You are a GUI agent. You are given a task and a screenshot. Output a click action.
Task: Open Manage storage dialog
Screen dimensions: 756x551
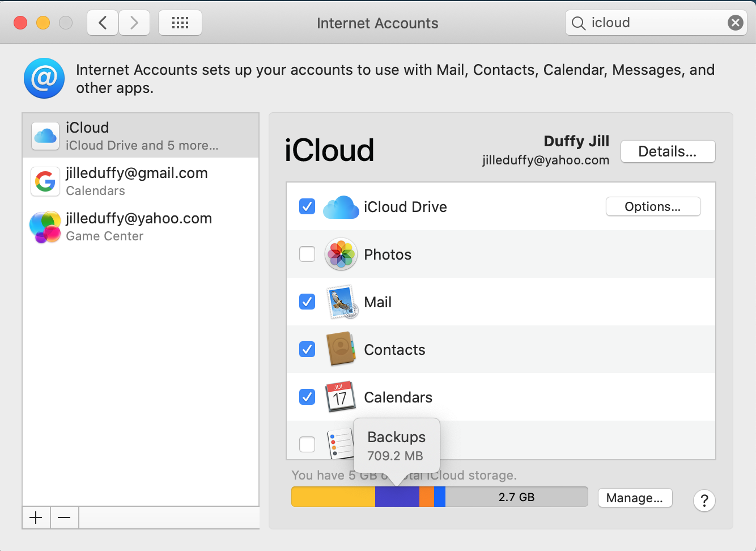(635, 498)
